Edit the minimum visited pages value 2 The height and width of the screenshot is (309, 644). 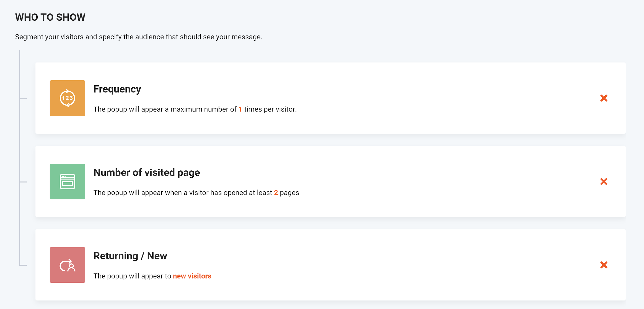pos(276,192)
